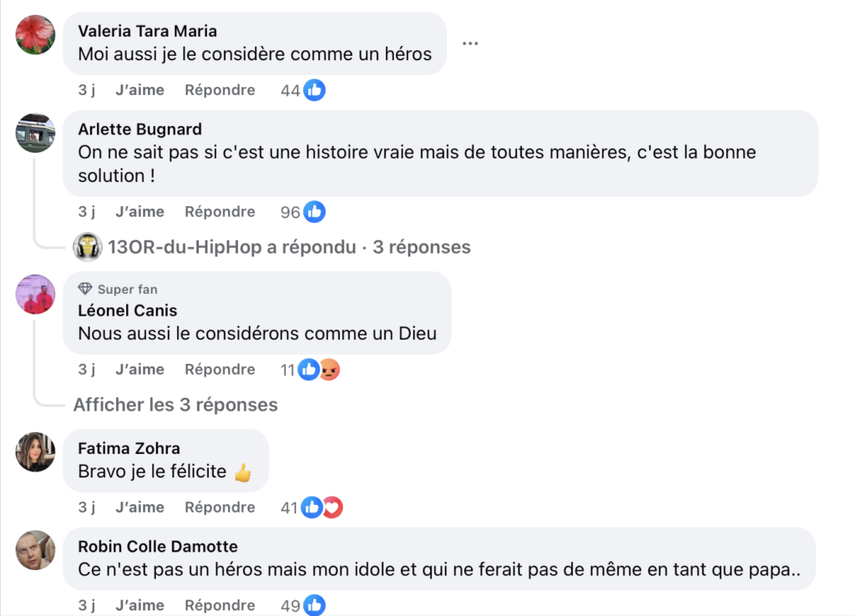The height and width of the screenshot is (616, 855).
Task: Click the thumbs-up reaction icon on Valeria's comment
Action: (x=315, y=89)
